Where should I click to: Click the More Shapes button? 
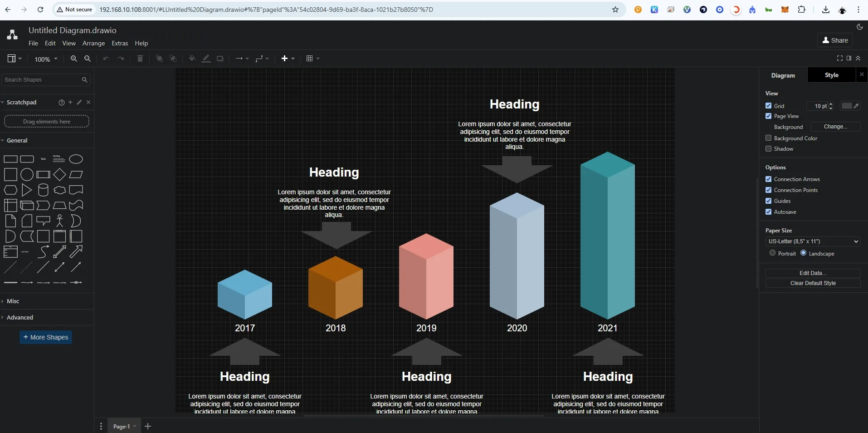pyautogui.click(x=46, y=337)
